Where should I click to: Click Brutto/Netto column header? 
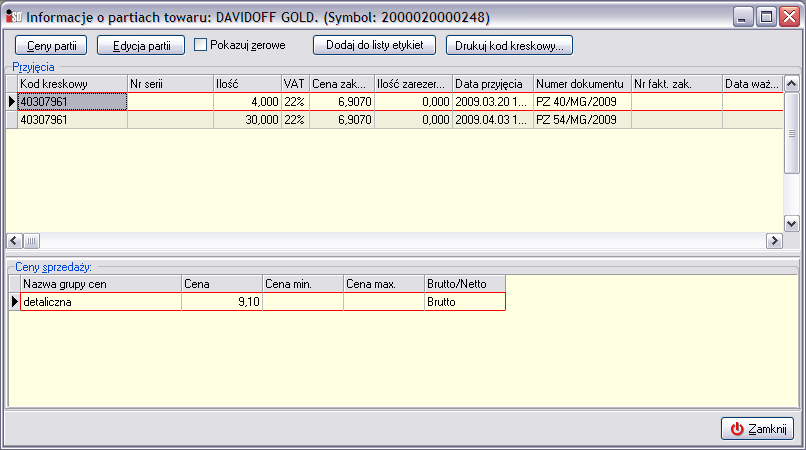point(465,284)
